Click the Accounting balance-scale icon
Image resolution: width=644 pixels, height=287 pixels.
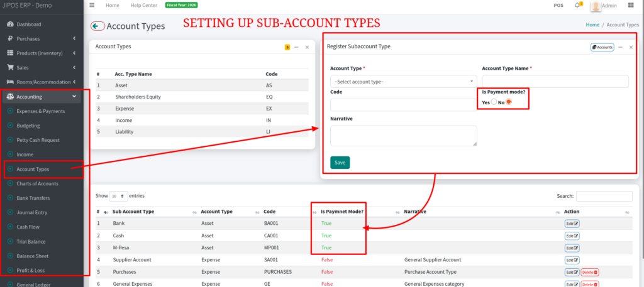coord(10,97)
